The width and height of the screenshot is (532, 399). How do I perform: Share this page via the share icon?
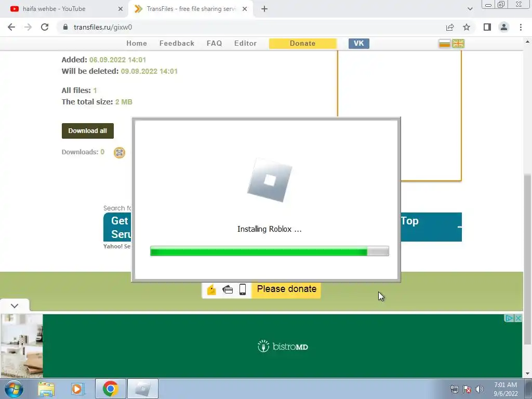pos(450,27)
